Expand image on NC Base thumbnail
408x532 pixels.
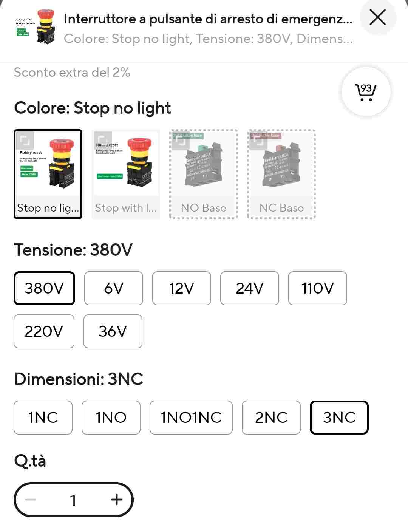(258, 141)
